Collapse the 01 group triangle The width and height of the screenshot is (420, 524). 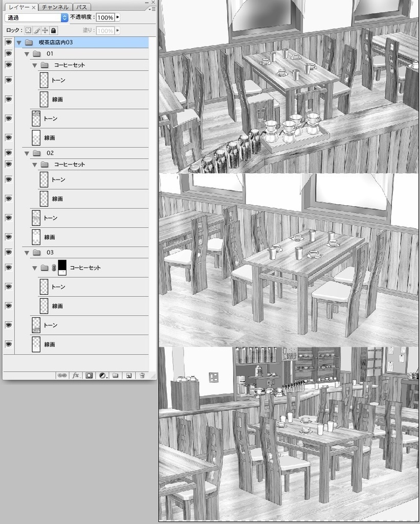26,53
